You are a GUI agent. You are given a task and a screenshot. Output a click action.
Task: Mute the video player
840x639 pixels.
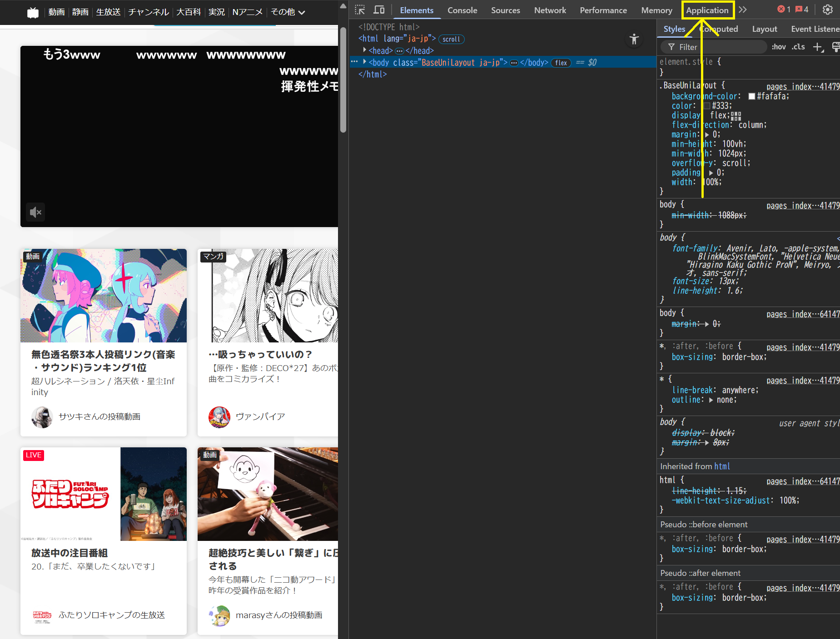35,212
